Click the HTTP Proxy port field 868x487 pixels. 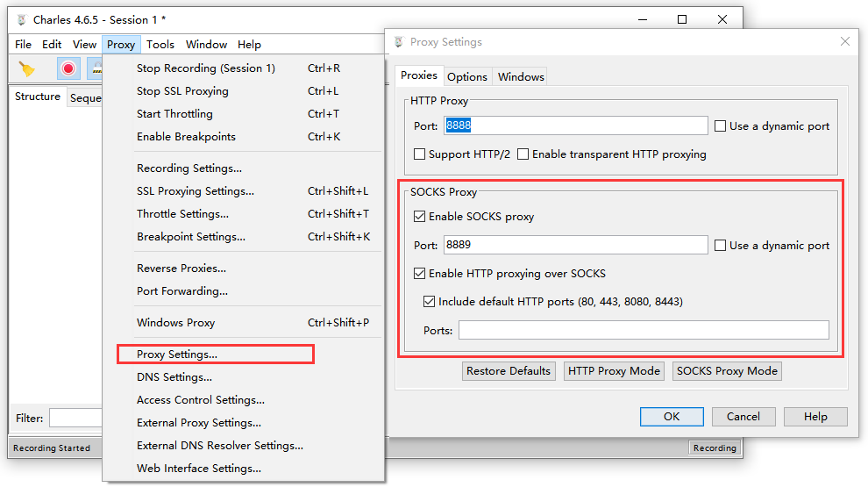[x=576, y=125]
